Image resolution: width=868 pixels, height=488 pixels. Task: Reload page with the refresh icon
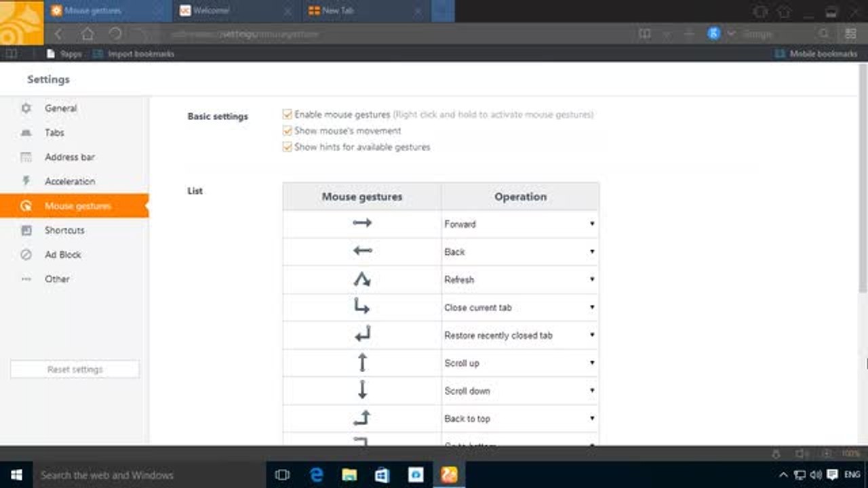[115, 34]
